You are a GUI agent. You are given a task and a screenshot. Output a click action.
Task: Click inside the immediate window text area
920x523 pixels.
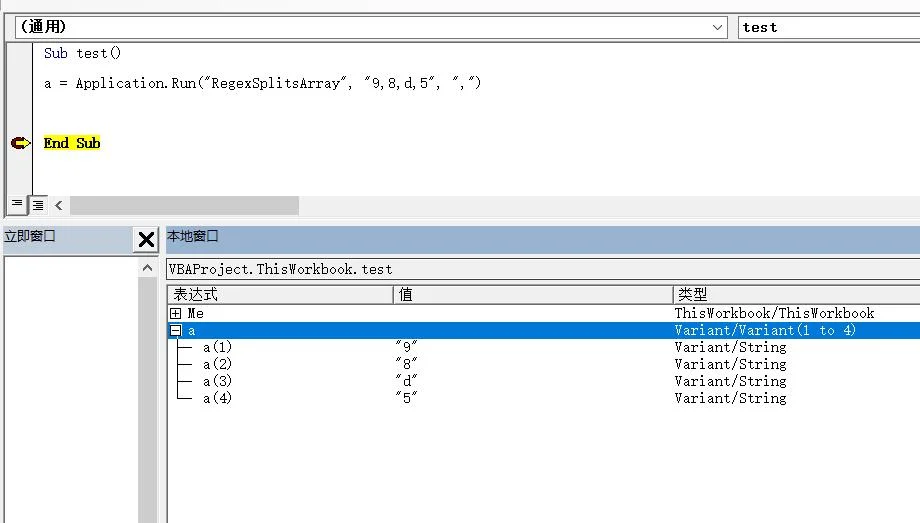tap(72, 389)
